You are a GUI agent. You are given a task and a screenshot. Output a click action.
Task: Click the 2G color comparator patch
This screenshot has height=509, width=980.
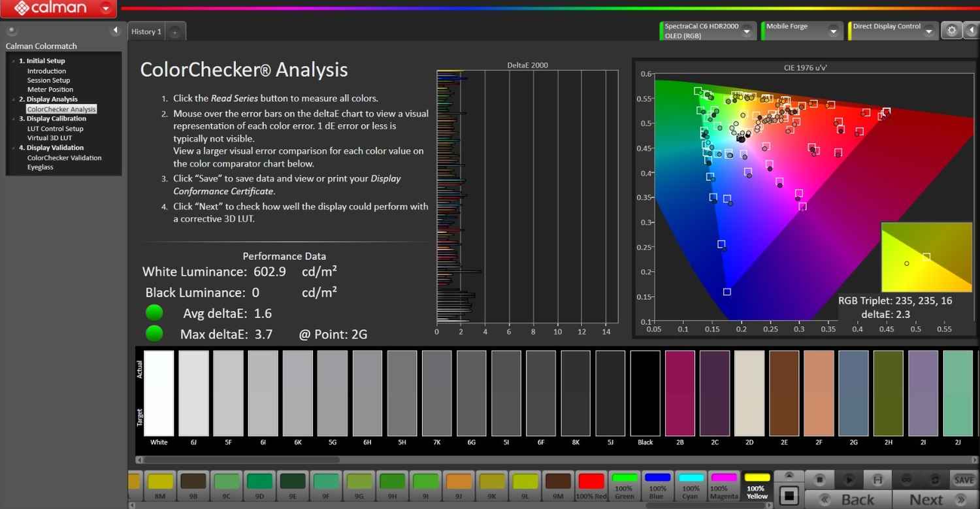[x=853, y=393]
